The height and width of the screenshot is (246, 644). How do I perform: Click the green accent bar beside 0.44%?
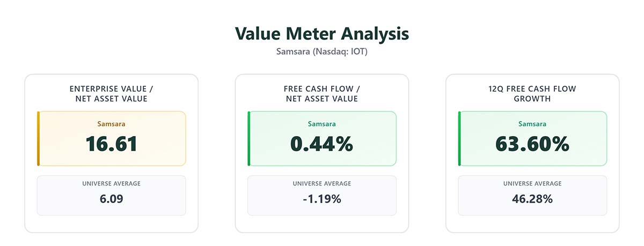coord(249,139)
